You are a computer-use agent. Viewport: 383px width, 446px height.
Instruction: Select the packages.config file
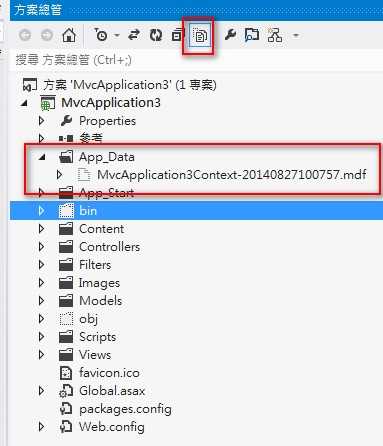[x=125, y=409]
